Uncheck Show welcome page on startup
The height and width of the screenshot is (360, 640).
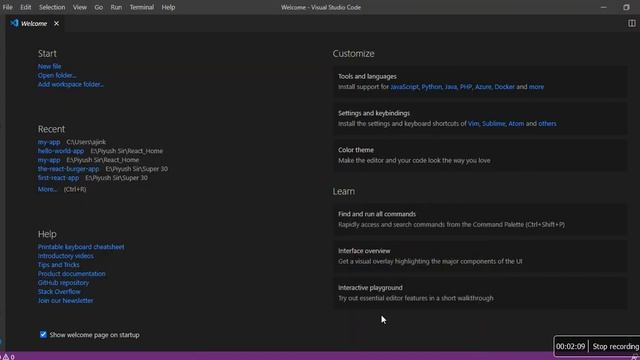tap(43, 335)
